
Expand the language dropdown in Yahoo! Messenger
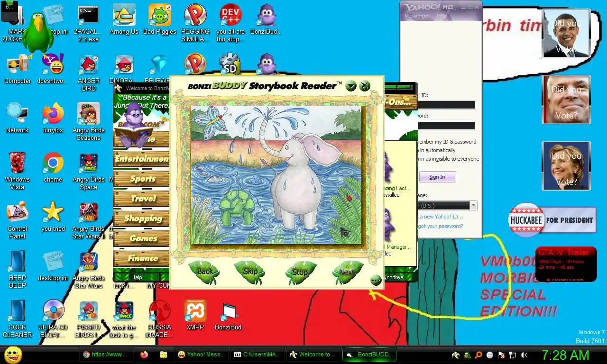click(x=473, y=205)
